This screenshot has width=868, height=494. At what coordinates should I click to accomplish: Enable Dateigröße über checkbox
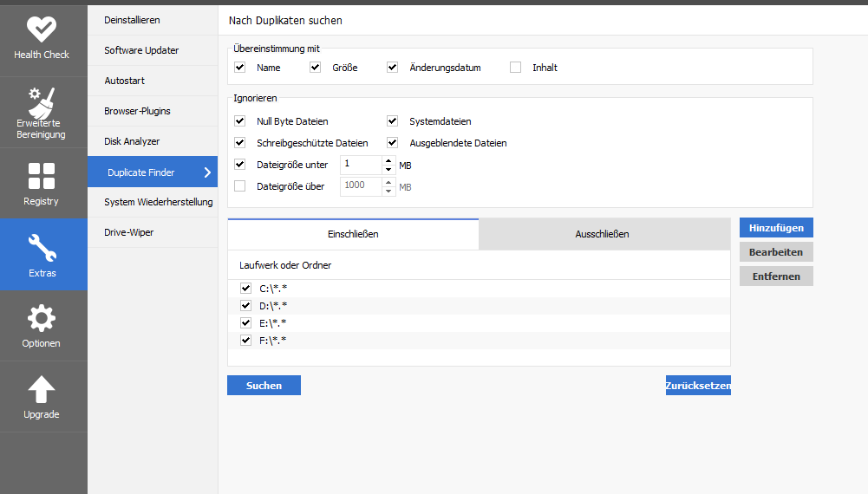pos(240,186)
